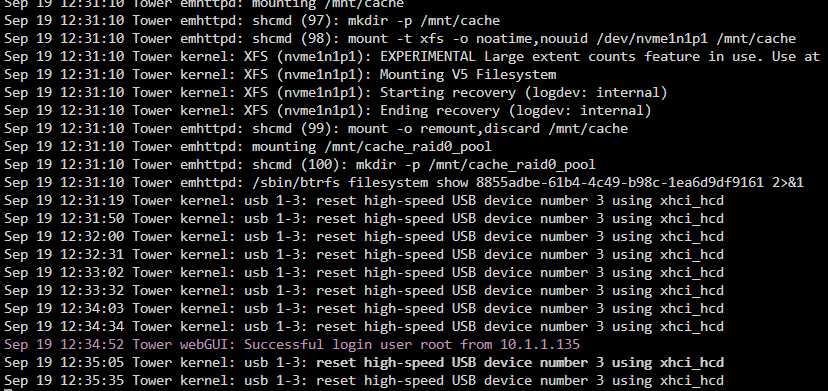Click the bold 12:35:05 USB reset entry
828x391 pixels.
pos(364,362)
